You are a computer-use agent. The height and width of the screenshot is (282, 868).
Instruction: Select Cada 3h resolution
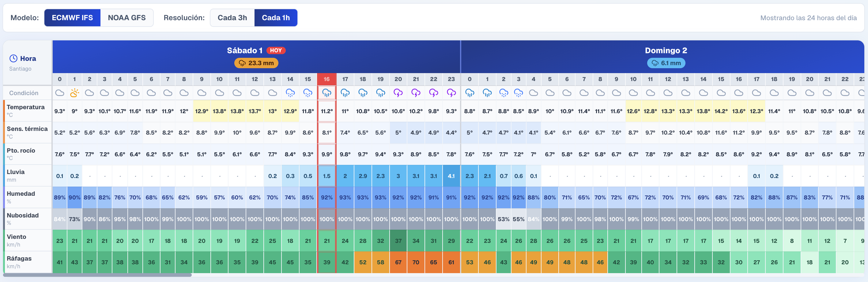point(232,17)
